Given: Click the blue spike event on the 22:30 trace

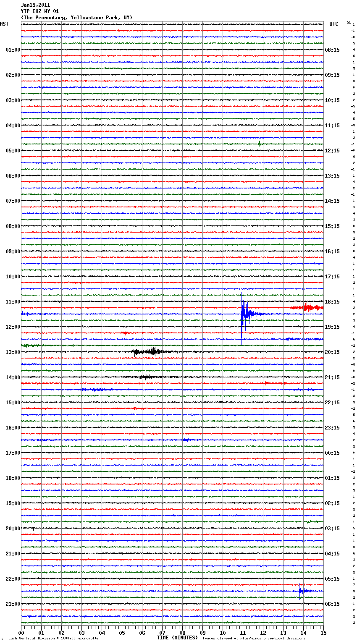Looking at the screenshot, I should (x=305, y=591).
